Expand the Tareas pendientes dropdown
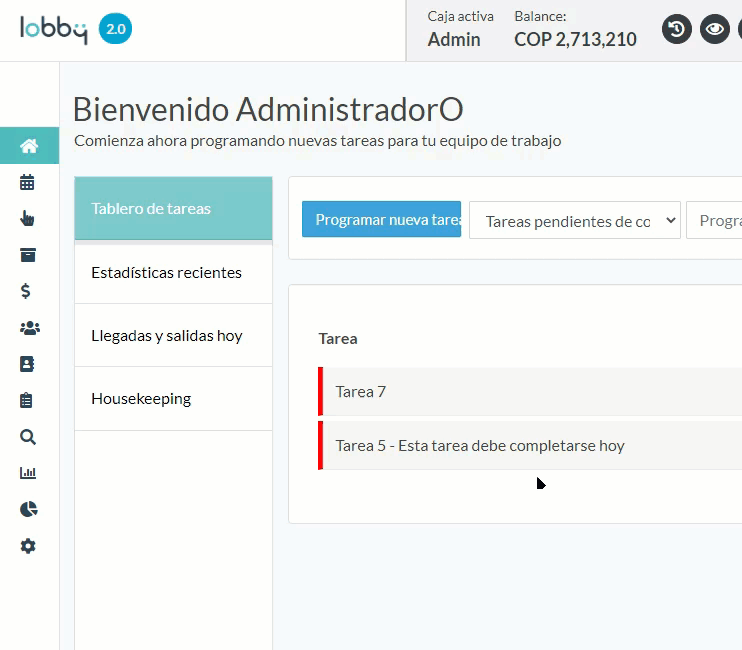 pos(574,220)
